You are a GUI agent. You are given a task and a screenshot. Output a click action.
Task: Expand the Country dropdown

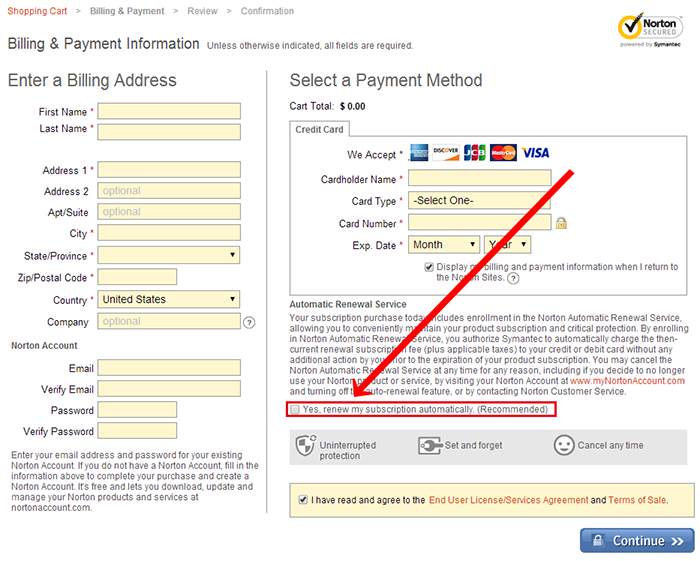tap(169, 299)
